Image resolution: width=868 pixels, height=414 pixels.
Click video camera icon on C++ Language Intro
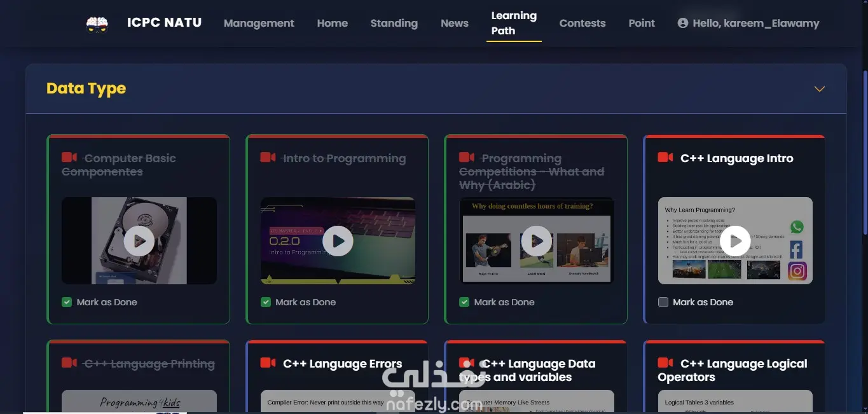(x=665, y=157)
